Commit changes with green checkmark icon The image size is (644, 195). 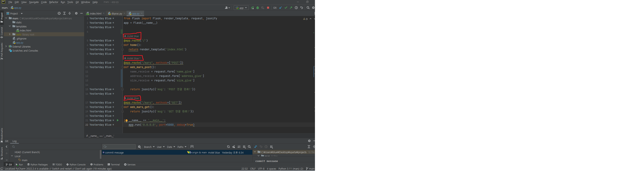pos(286,8)
